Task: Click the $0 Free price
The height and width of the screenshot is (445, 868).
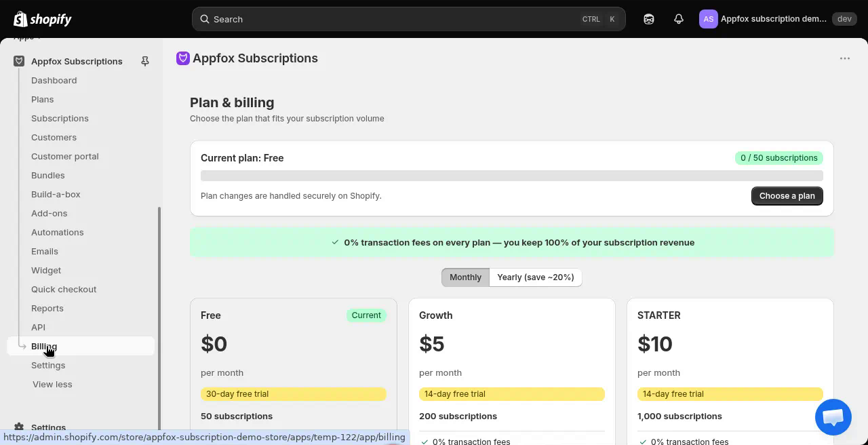Action: tap(214, 344)
